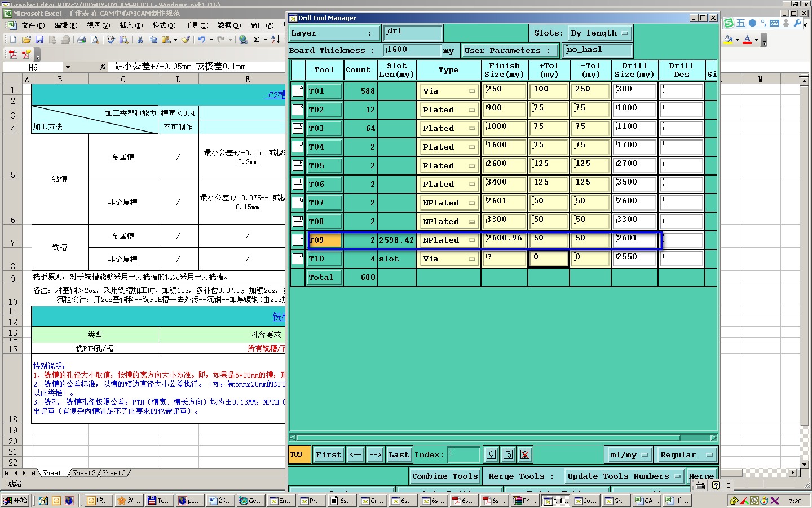
Task: Click the Dril... taskbar button
Action: 555,500
